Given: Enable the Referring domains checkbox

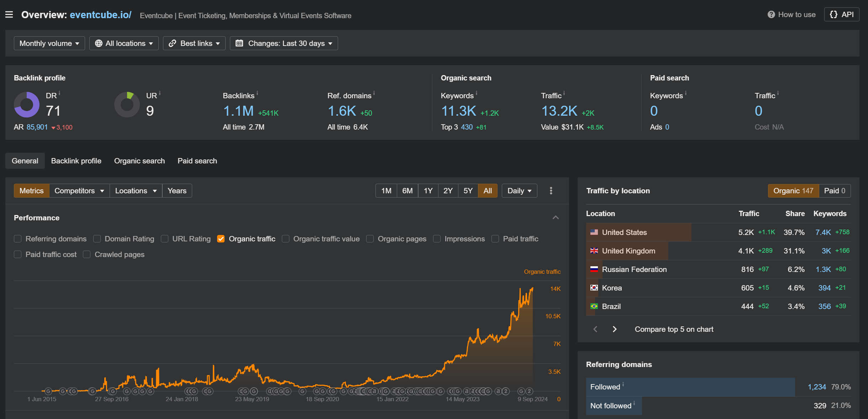Looking at the screenshot, I should coord(18,239).
